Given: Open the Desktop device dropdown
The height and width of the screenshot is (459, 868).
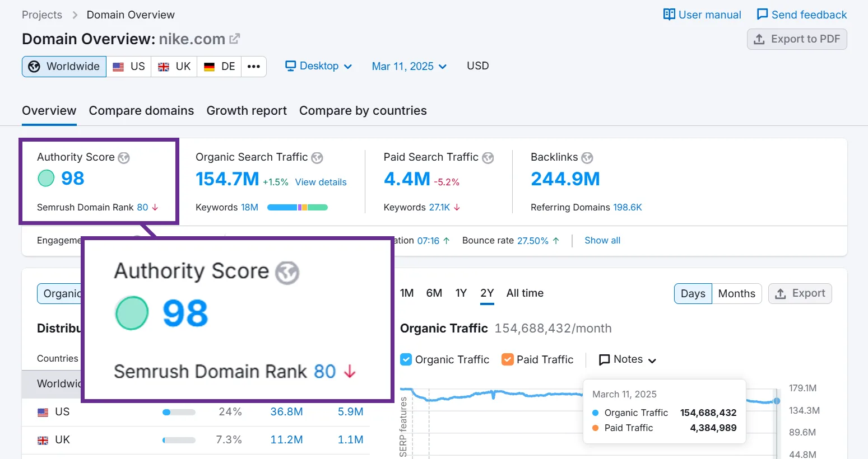Looking at the screenshot, I should [319, 66].
